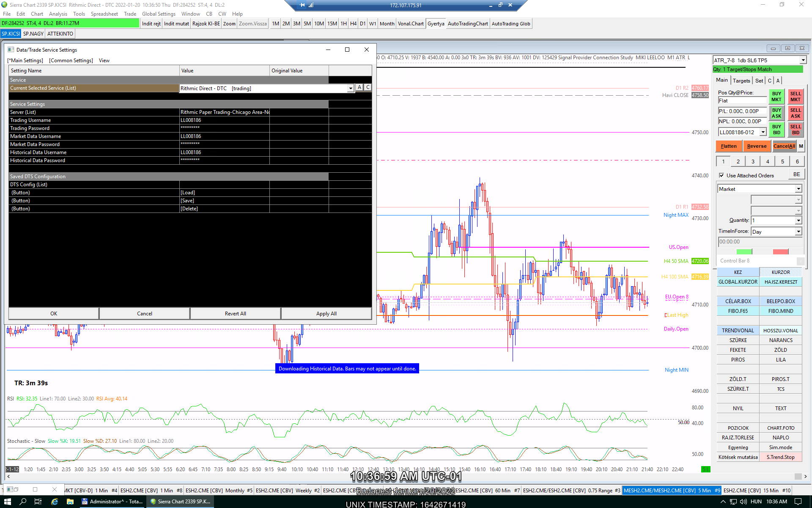Open the notification center icon
Image resolution: width=812 pixels, height=508 pixels.
click(798, 502)
